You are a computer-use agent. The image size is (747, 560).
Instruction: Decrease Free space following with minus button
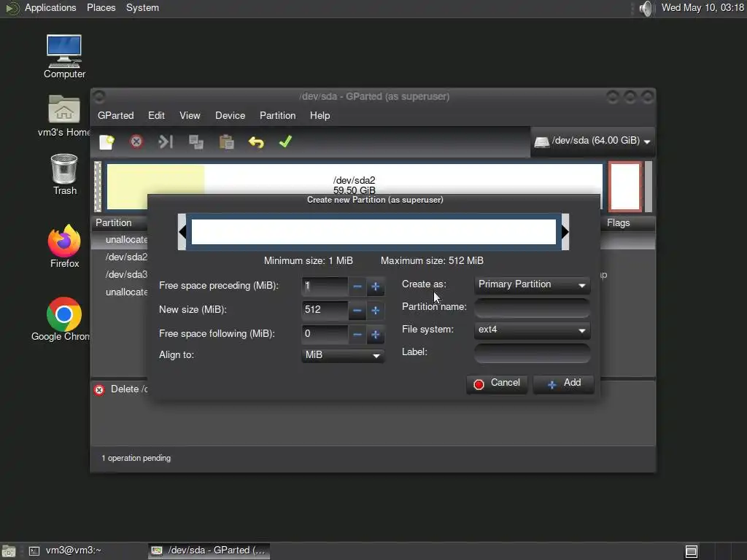pyautogui.click(x=357, y=335)
